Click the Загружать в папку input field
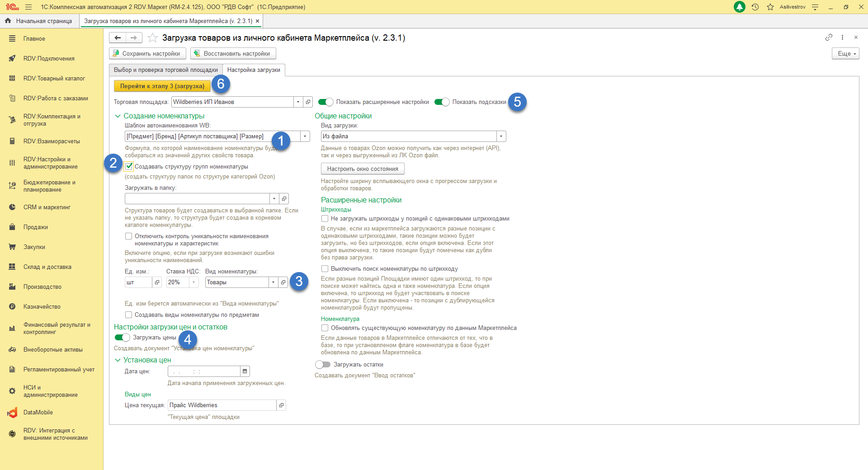The width and height of the screenshot is (868, 470). click(x=197, y=199)
